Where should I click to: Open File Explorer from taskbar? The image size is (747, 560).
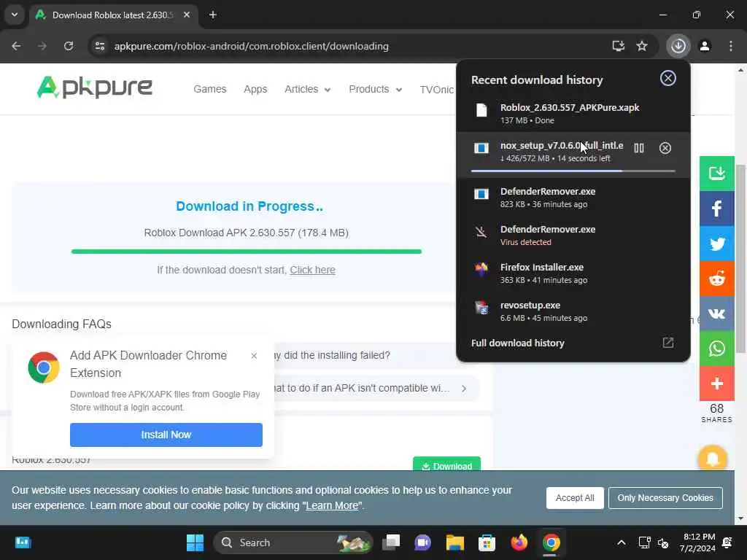coord(455,542)
